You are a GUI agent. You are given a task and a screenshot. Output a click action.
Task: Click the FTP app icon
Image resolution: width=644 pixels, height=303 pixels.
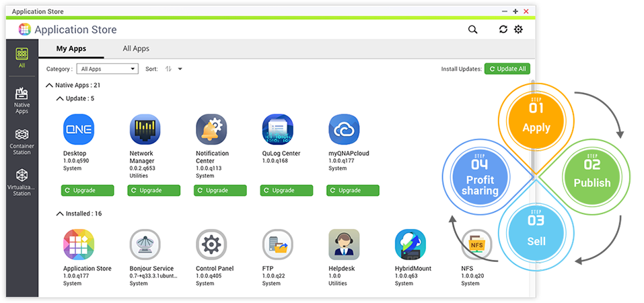point(278,244)
